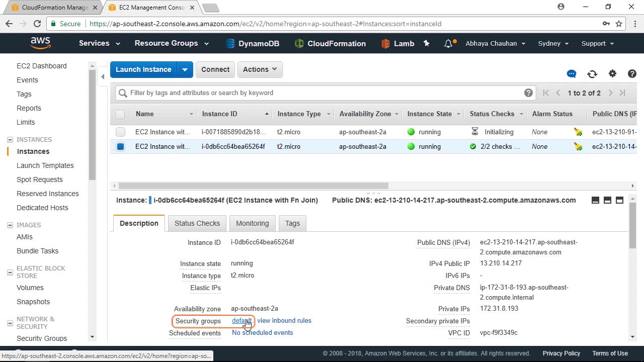Image resolution: width=644 pixels, height=362 pixels.
Task: Expand the Services menu
Action: coord(99,43)
